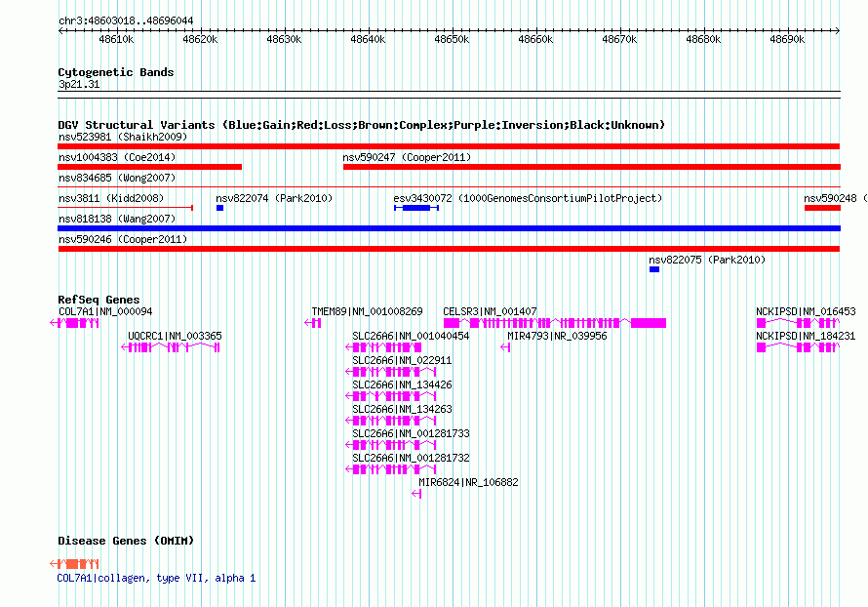Viewport: 868px width, 607px height.
Task: Click the nsv818138 (Wang2007) blue gain bar
Action: (449, 228)
